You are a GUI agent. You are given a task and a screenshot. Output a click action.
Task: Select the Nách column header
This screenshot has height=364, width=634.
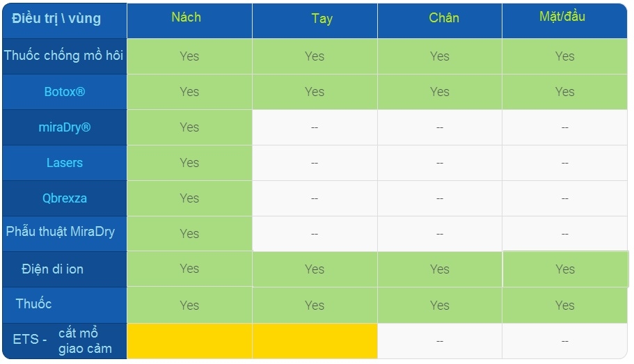pos(186,17)
